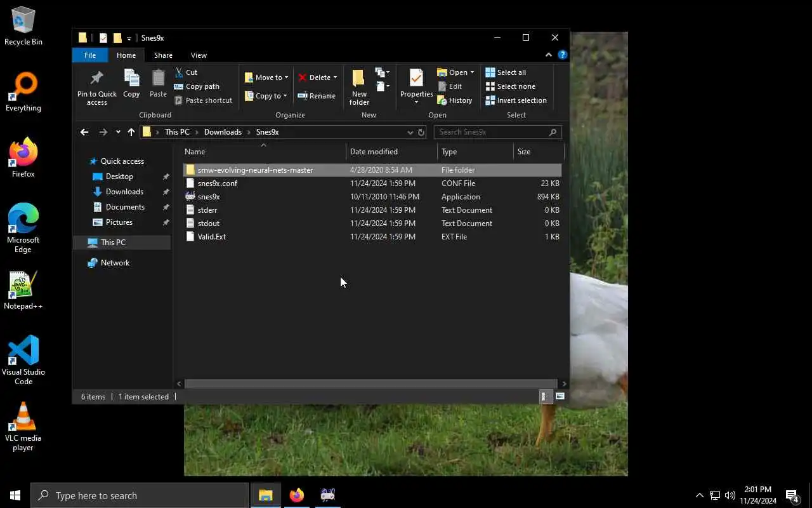Click Invert selection in ribbon

tap(516, 100)
